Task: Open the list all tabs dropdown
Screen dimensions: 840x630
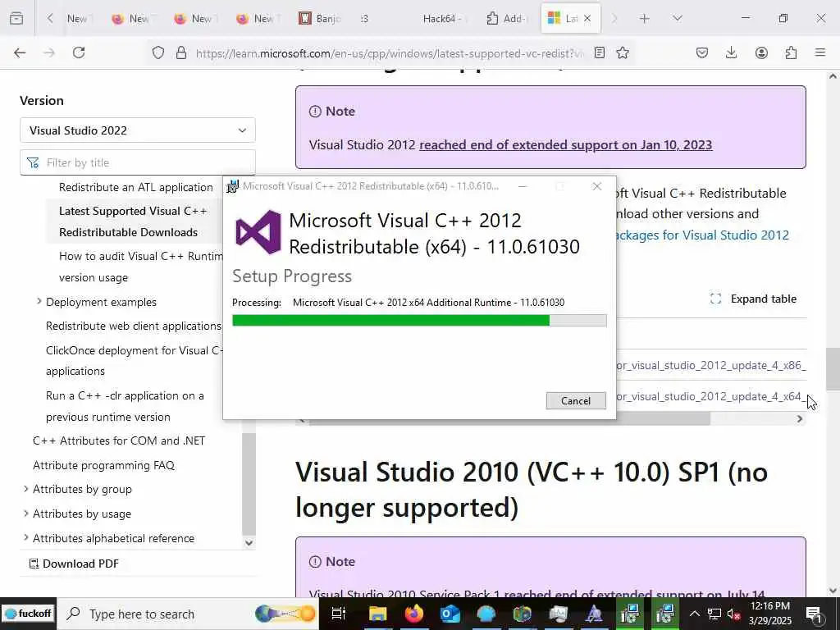Action: coord(678,19)
